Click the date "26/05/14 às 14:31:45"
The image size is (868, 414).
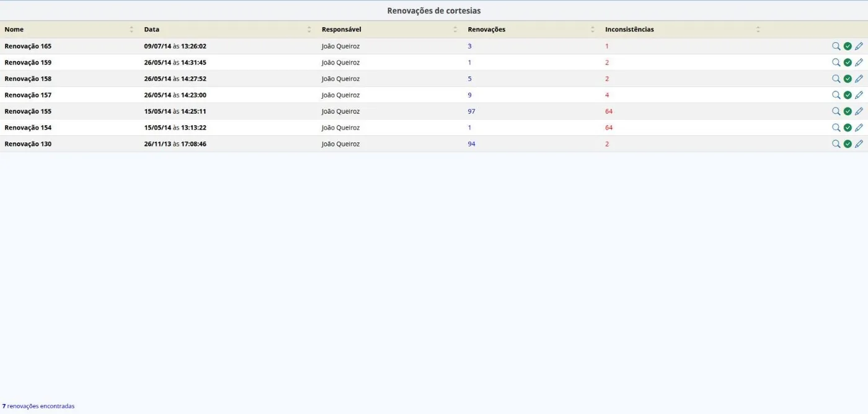[175, 63]
